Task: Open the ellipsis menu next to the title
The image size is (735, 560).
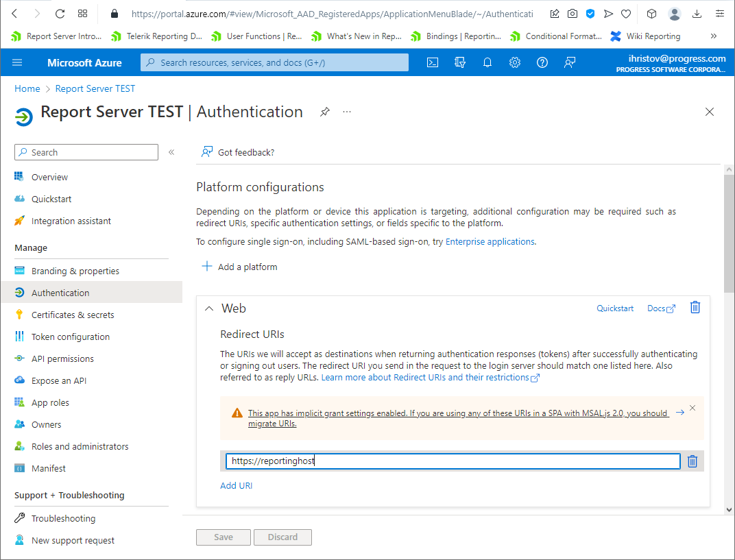Action: click(346, 112)
